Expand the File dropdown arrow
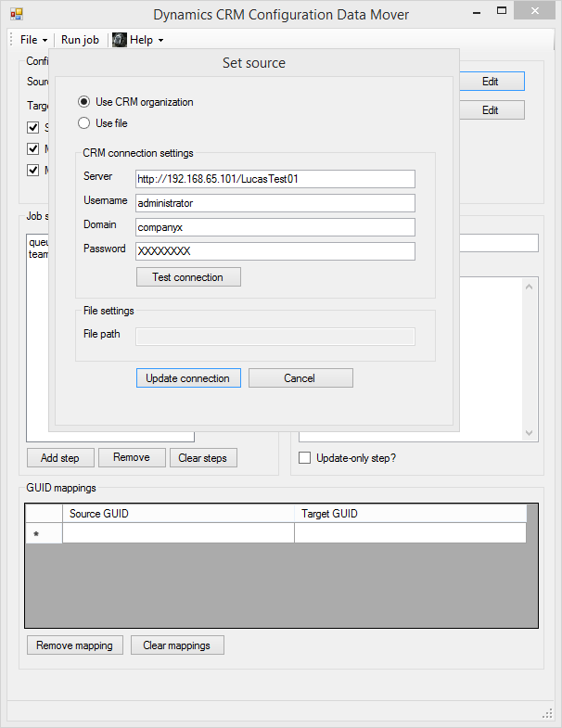562x728 pixels. [45, 41]
